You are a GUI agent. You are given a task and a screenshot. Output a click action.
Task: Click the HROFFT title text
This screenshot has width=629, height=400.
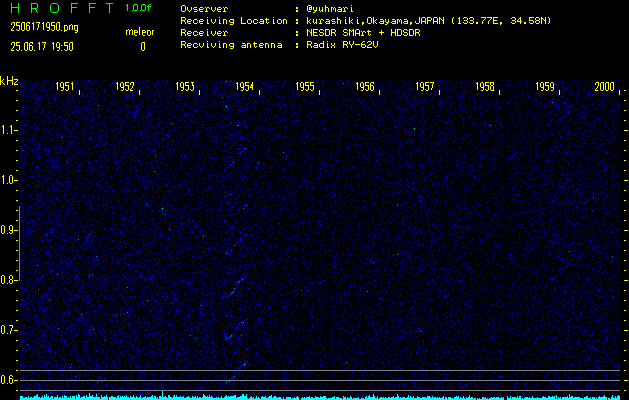point(62,8)
